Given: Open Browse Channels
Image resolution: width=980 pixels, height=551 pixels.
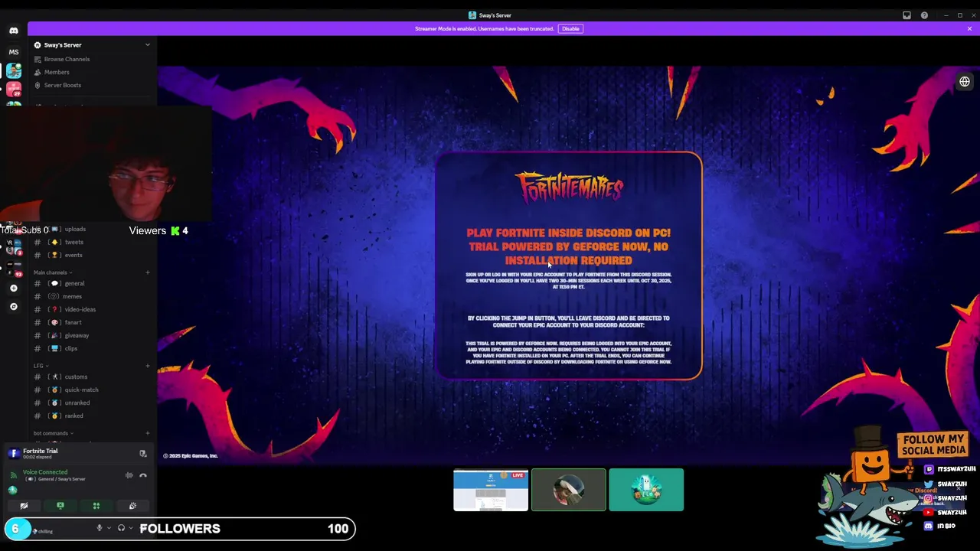Looking at the screenshot, I should click(92, 59).
